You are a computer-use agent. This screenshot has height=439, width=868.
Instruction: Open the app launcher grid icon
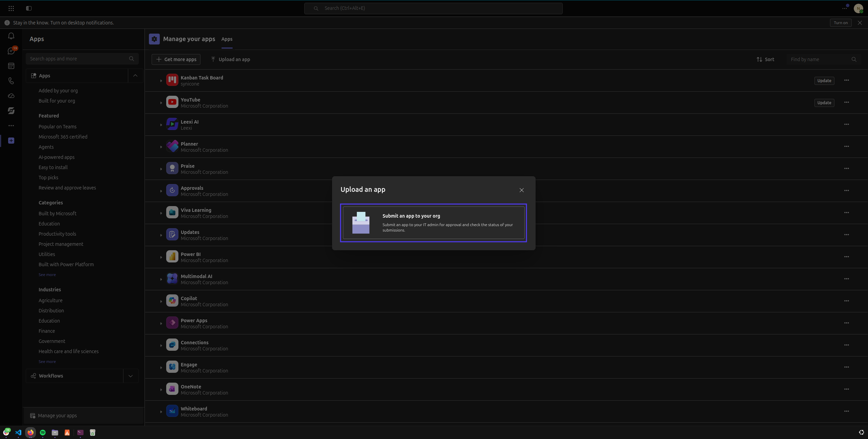click(11, 8)
